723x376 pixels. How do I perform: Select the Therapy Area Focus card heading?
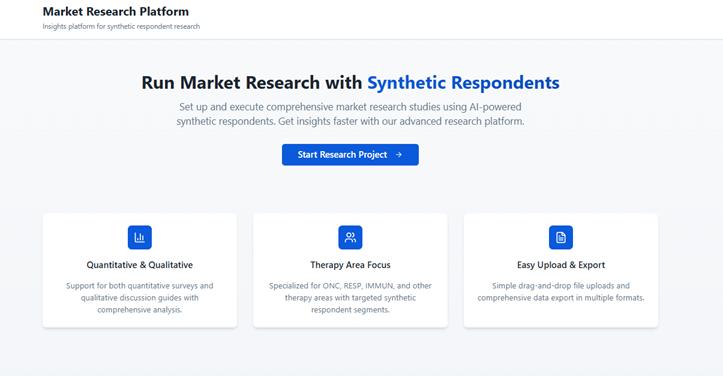[x=350, y=265]
